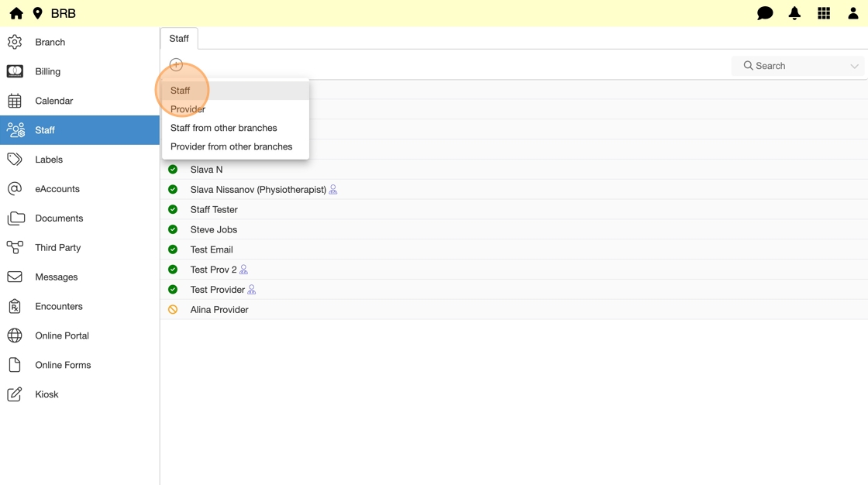Open the user profile icon
The height and width of the screenshot is (485, 868).
coord(852,13)
